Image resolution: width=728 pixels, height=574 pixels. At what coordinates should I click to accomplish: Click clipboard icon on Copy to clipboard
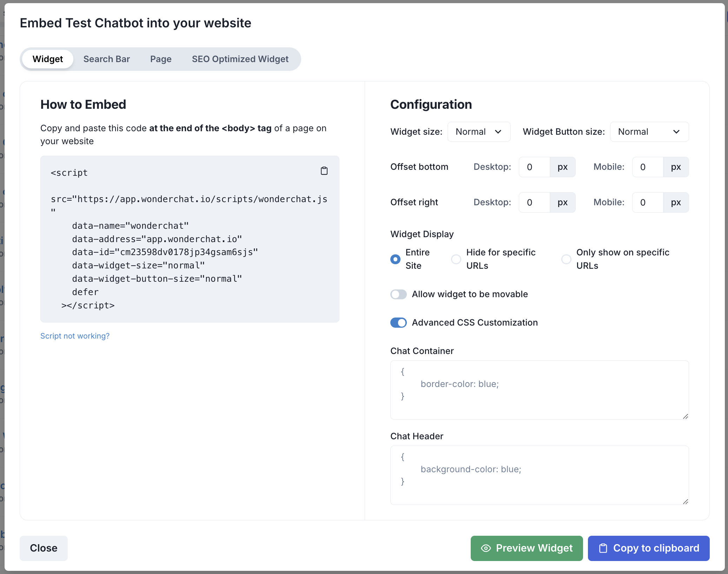(603, 548)
